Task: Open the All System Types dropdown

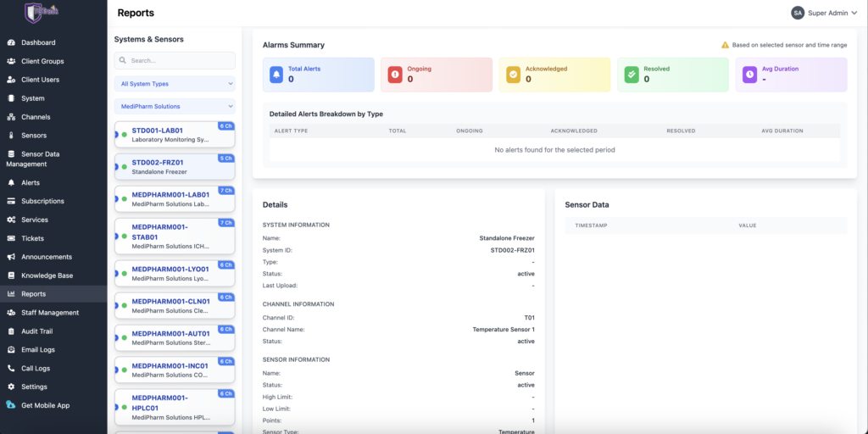Action: pyautogui.click(x=175, y=84)
